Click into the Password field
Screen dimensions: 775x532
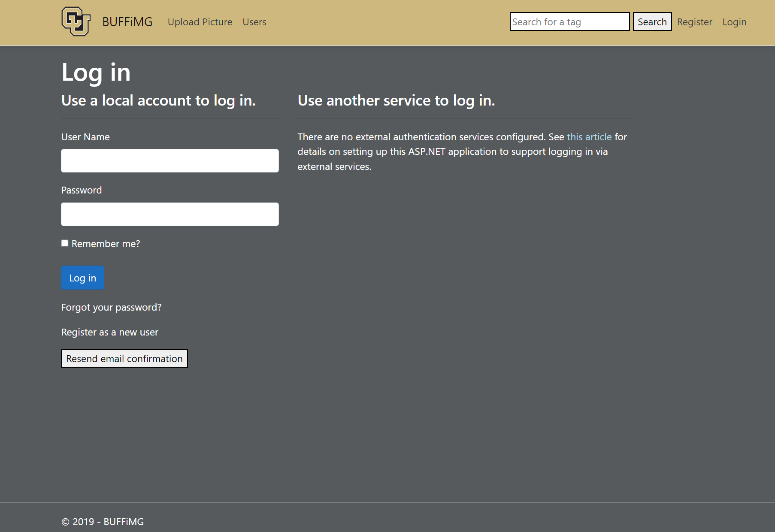[170, 214]
